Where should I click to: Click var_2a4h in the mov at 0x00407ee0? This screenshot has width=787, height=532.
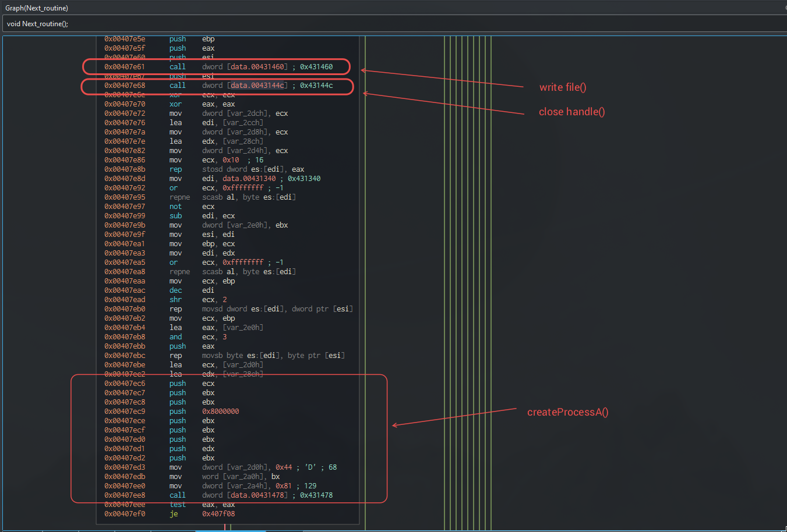click(x=248, y=486)
